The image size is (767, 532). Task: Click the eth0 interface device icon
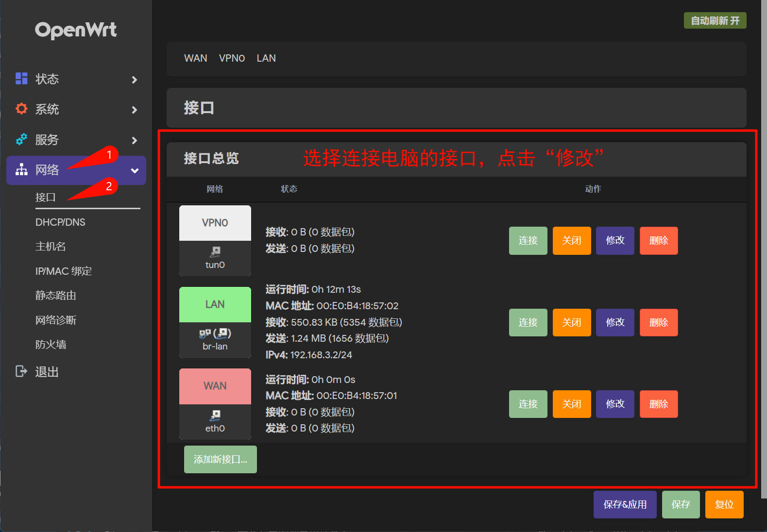[215, 415]
